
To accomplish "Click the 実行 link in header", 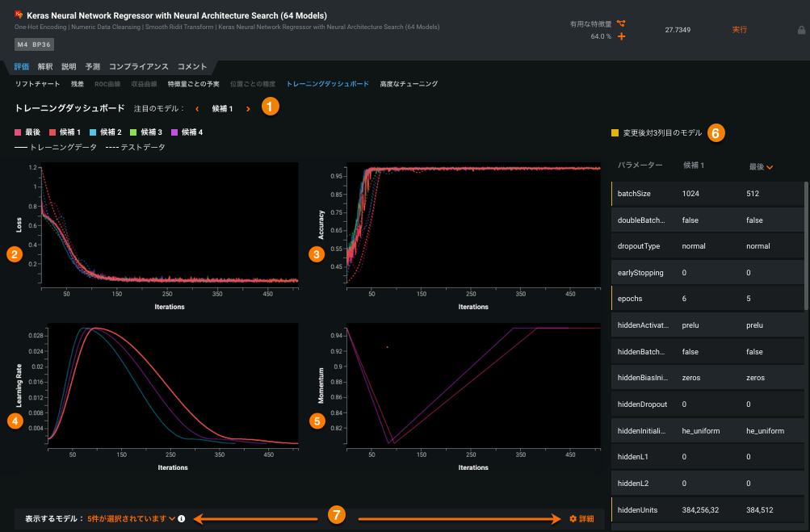I will tap(739, 30).
